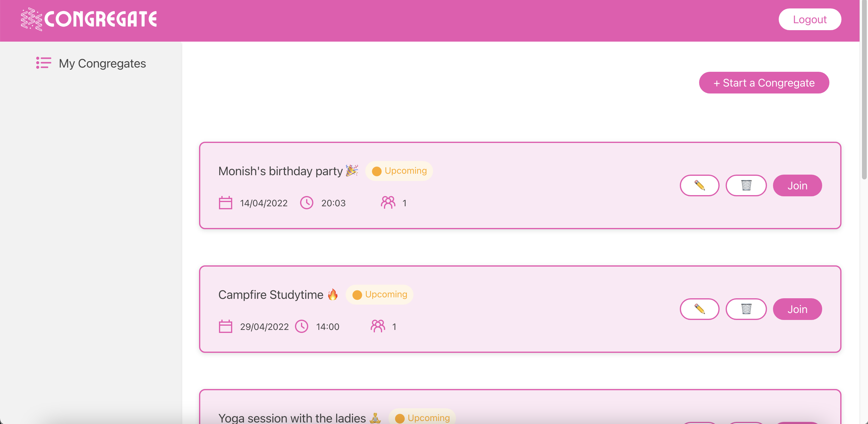
Task: Open My Congregates in the sidebar
Action: click(x=102, y=63)
